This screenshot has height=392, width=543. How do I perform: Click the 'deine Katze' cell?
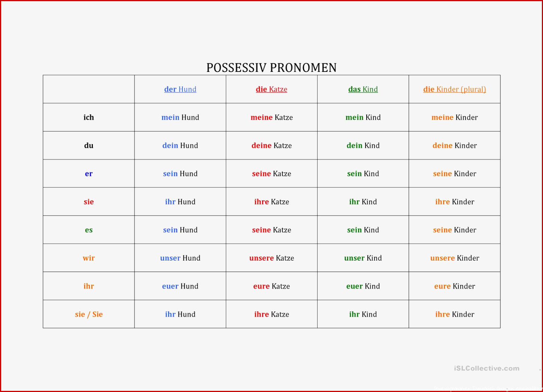(271, 145)
